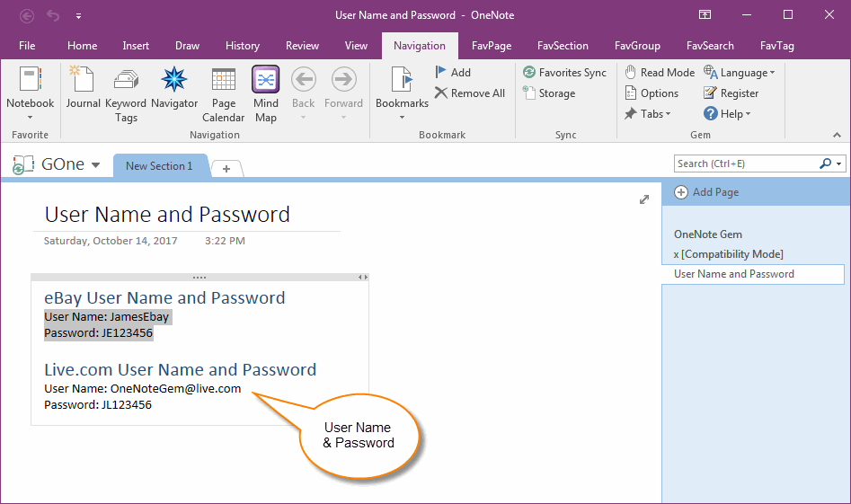The height and width of the screenshot is (504, 851).
Task: Click the 3:22 PM timestamp
Action: click(225, 241)
